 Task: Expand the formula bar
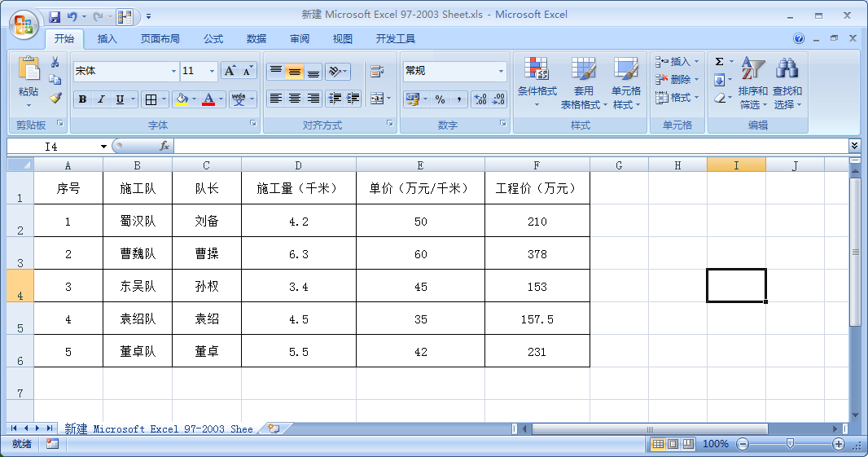click(854, 146)
